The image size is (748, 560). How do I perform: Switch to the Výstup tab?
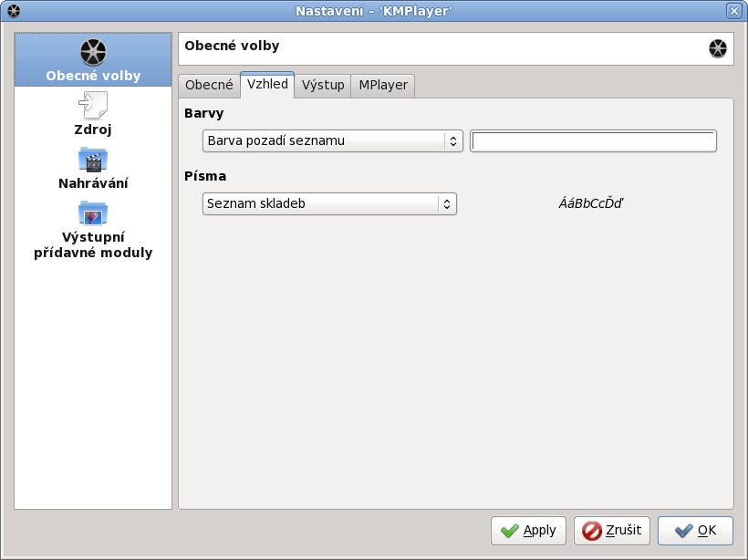323,85
